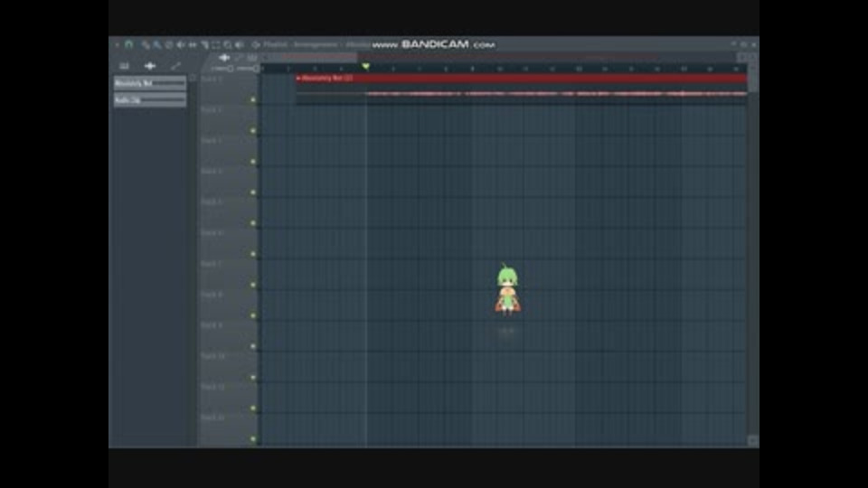This screenshot has width=868, height=488.
Task: Click the bottom-right playlist corner button
Action: pos(752,440)
